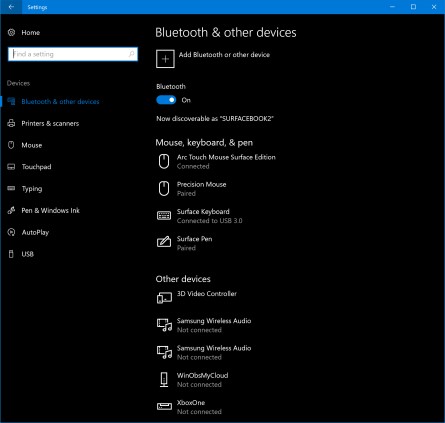Click the Home gear icon
Image resolution: width=445 pixels, height=423 pixels.
pyautogui.click(x=11, y=32)
